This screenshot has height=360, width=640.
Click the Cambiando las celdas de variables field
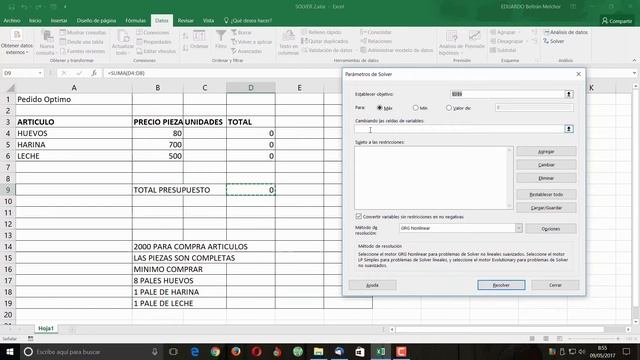[x=459, y=129]
